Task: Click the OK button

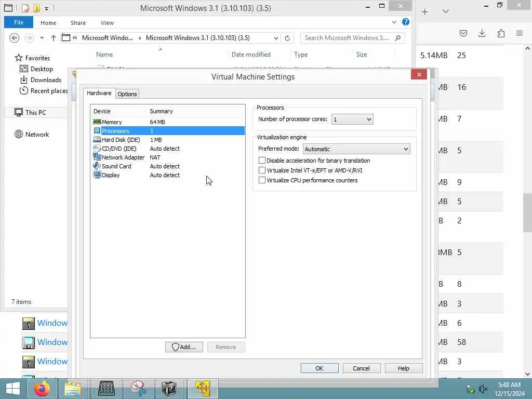Action: pyautogui.click(x=320, y=368)
